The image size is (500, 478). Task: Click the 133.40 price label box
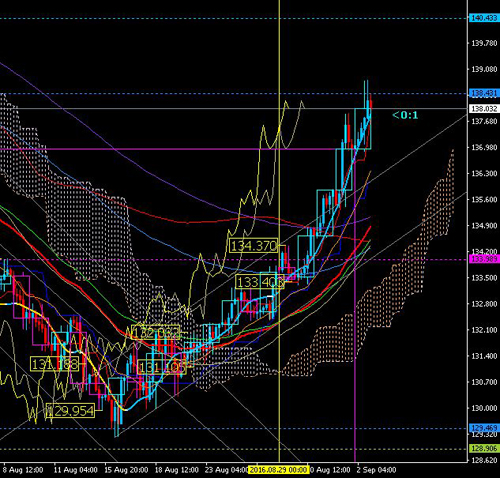coord(260,282)
